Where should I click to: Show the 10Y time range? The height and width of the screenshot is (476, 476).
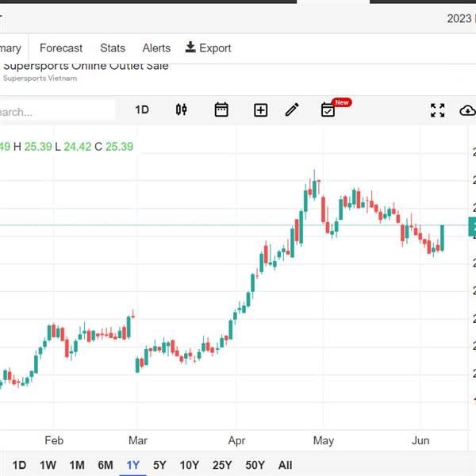click(189, 465)
